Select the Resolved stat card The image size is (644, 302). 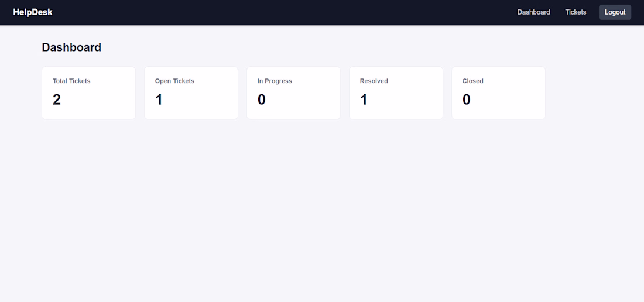point(396,92)
